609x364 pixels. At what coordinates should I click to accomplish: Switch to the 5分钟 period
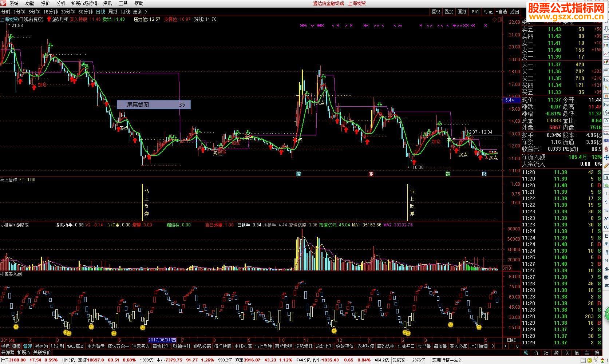pos(34,12)
